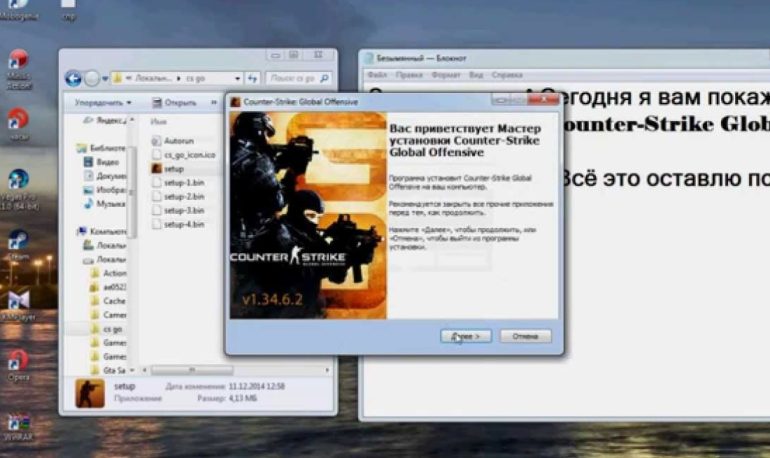Screen dimensions: 770x458
Task: Open the cs go folder in the tree
Action: [107, 329]
